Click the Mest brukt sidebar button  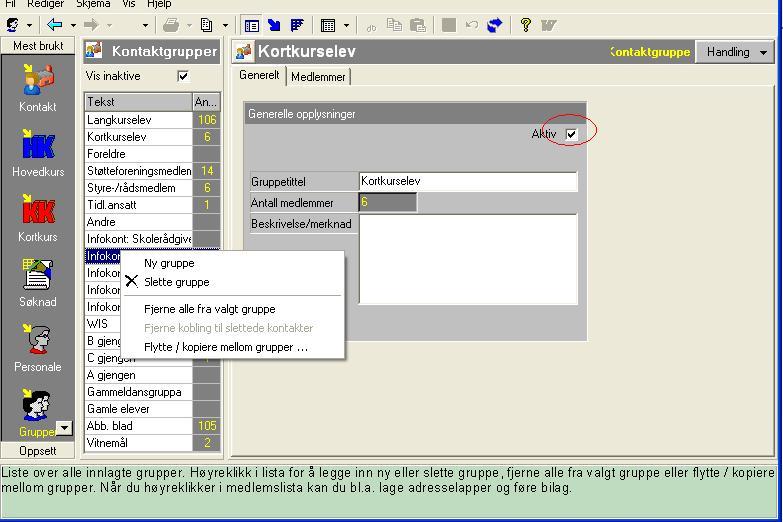click(38, 45)
